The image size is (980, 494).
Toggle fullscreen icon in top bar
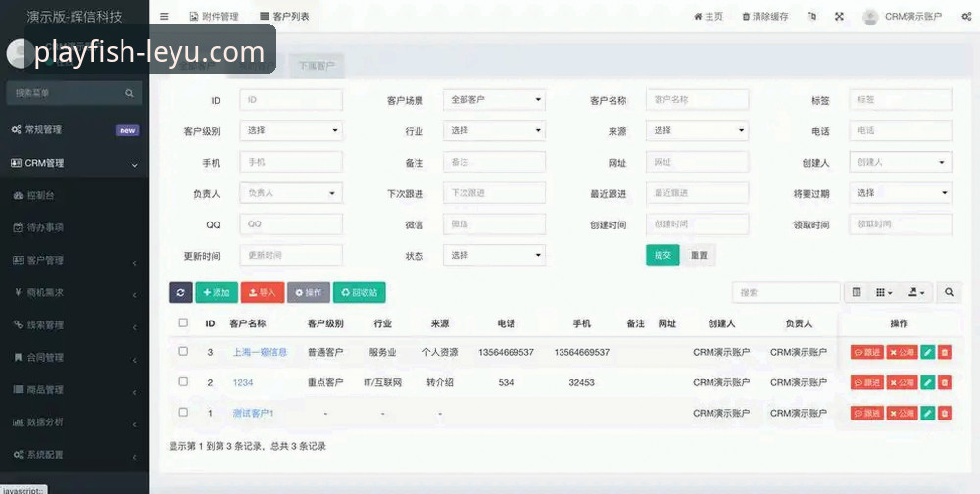point(840,17)
